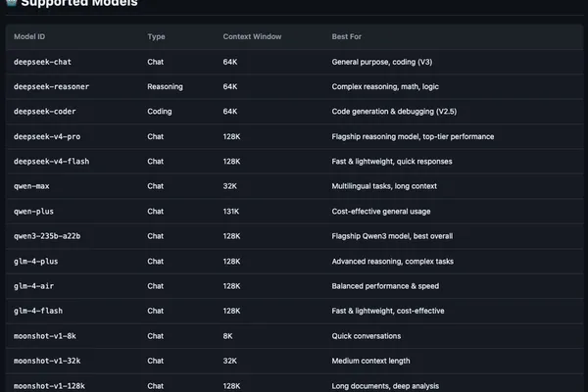588x392 pixels.
Task: Click the 131K context window value
Action: [x=231, y=212]
